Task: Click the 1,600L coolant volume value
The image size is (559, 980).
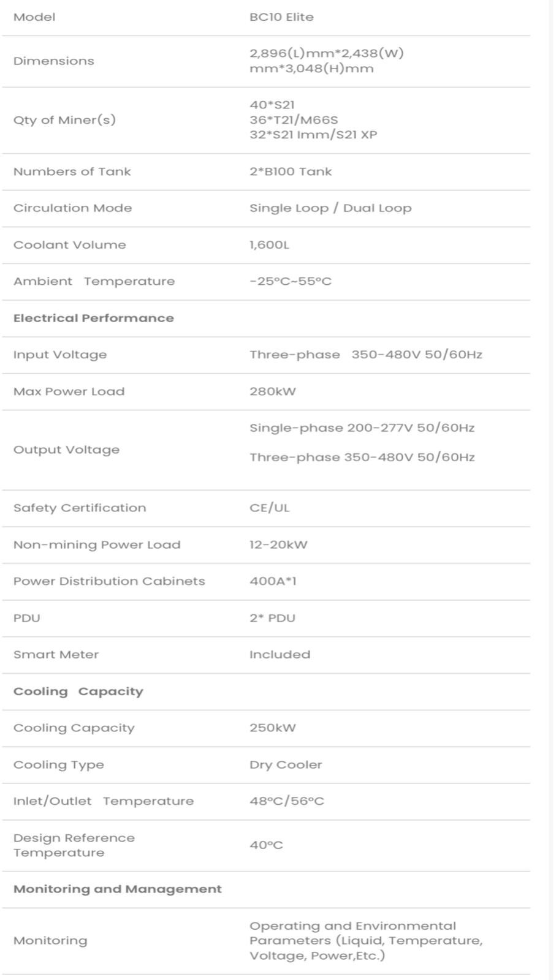Action: [269, 245]
